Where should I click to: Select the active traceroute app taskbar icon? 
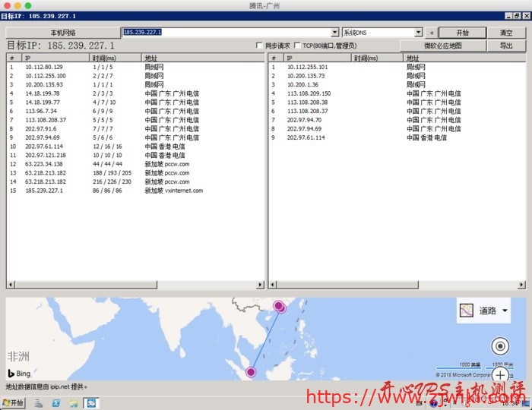91,403
